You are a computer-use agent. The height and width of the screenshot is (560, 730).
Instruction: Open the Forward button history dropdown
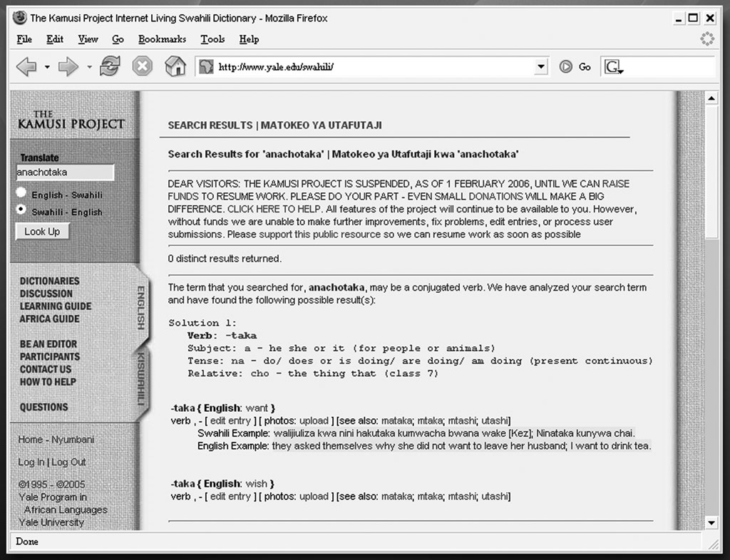89,67
